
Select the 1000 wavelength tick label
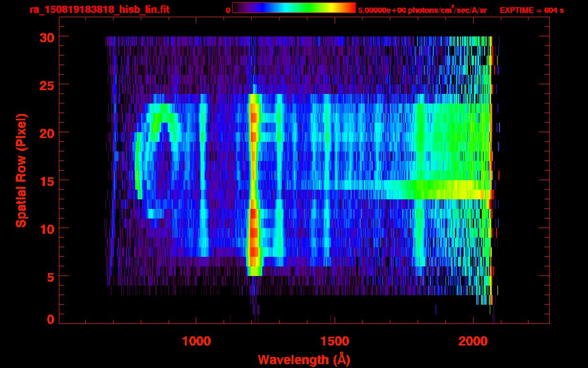click(x=196, y=341)
